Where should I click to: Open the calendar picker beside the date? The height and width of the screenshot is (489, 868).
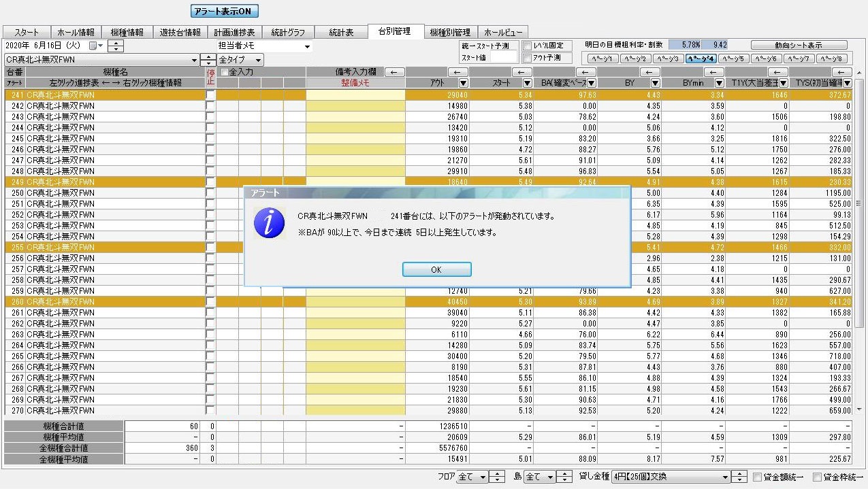[x=95, y=46]
